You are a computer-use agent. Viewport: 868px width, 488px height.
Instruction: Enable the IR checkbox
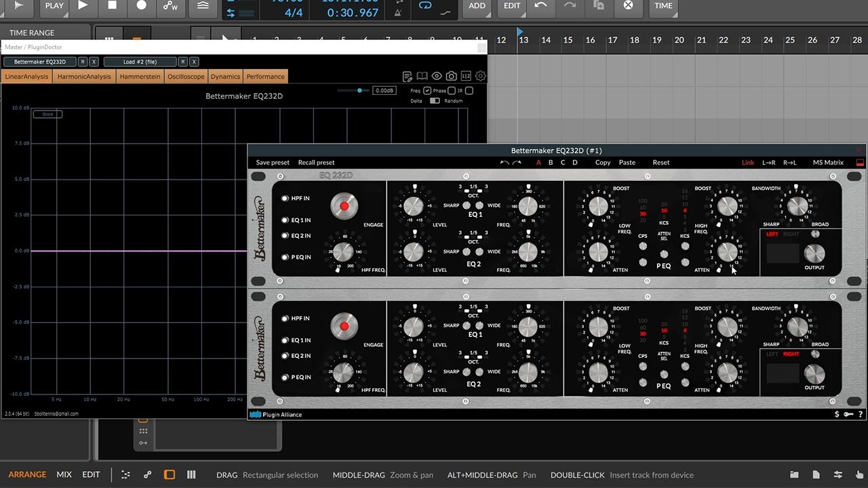click(x=469, y=91)
